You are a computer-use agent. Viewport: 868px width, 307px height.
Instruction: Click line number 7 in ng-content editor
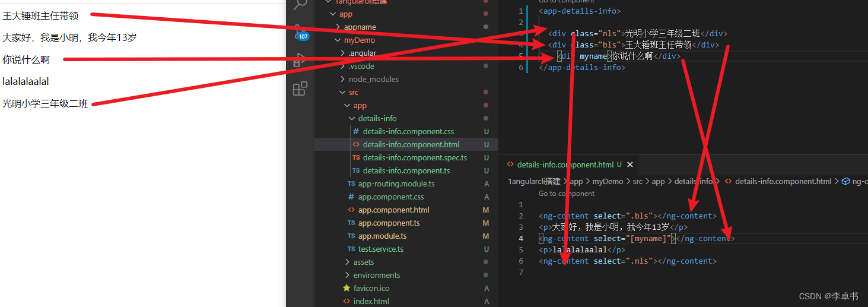tap(521, 273)
